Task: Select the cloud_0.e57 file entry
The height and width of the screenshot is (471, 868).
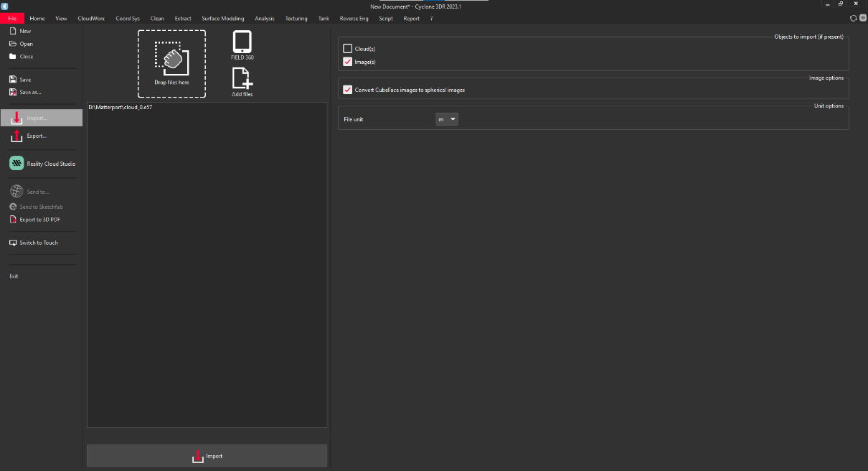Action: pos(121,107)
